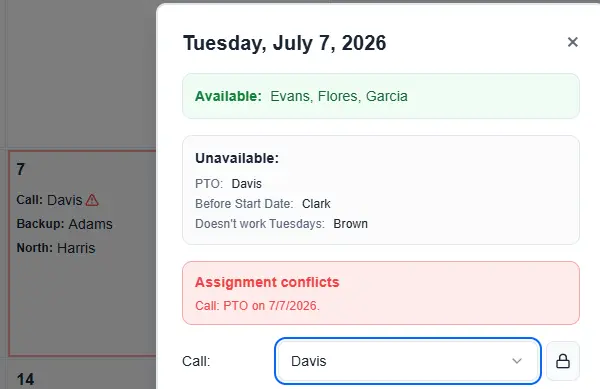Click the PTO: Davis unavailable entry
600x389 pixels.
tap(228, 184)
